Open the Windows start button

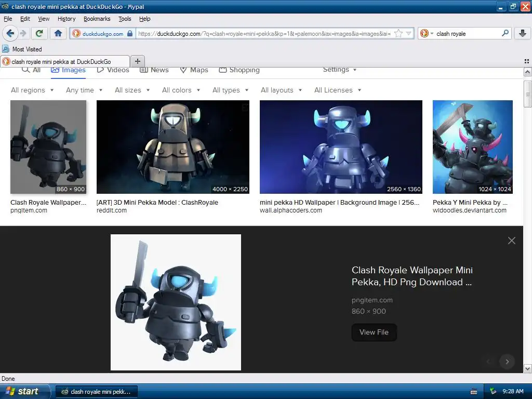click(x=24, y=391)
